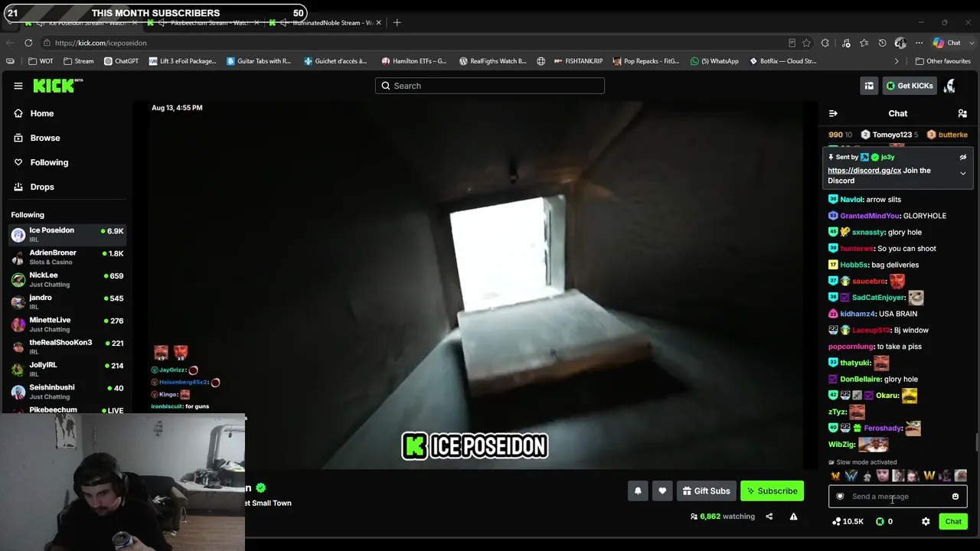Open the ChatGPT bookmark
Viewport: 980px width, 551px height.
click(121, 61)
